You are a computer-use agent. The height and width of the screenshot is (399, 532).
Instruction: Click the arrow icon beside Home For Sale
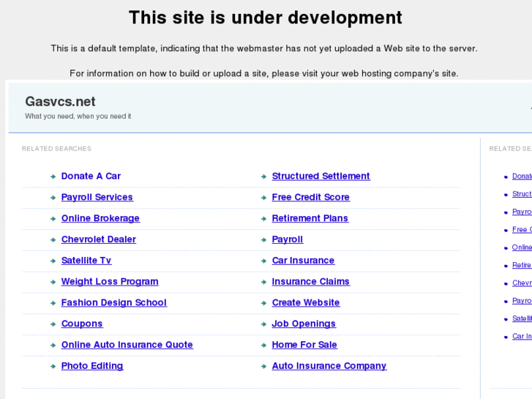coord(263,345)
